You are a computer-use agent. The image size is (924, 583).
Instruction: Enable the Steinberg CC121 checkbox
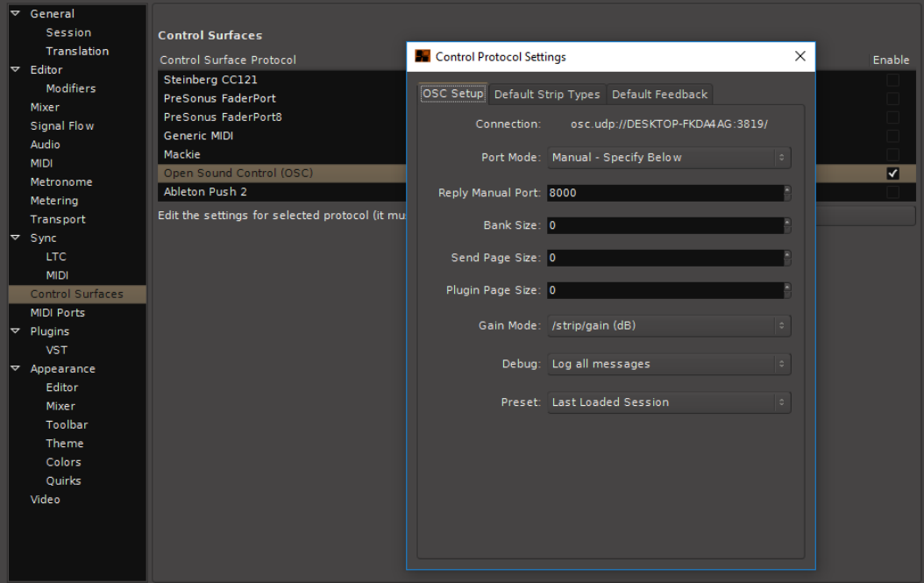pos(892,80)
